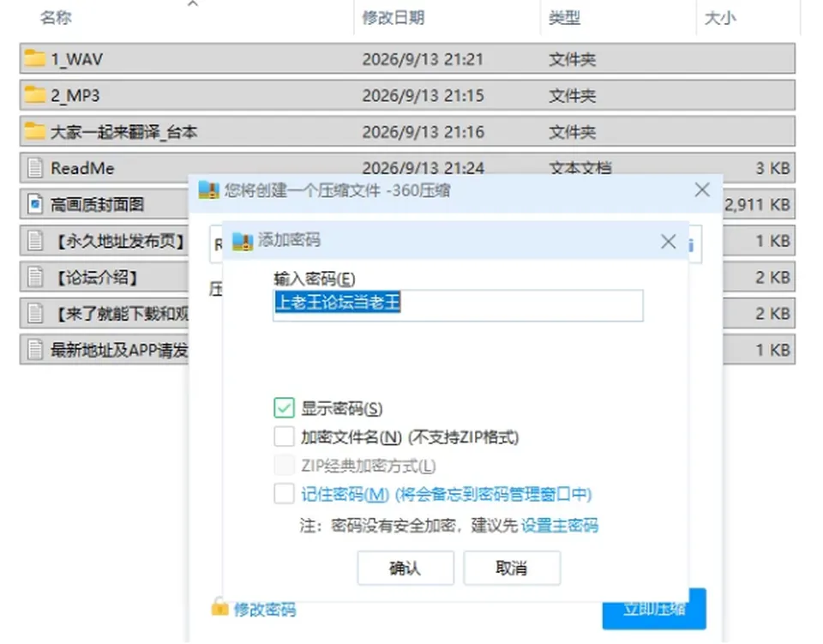Close the 您将创建一个压缩文件 window
823x644 pixels.
point(702,190)
